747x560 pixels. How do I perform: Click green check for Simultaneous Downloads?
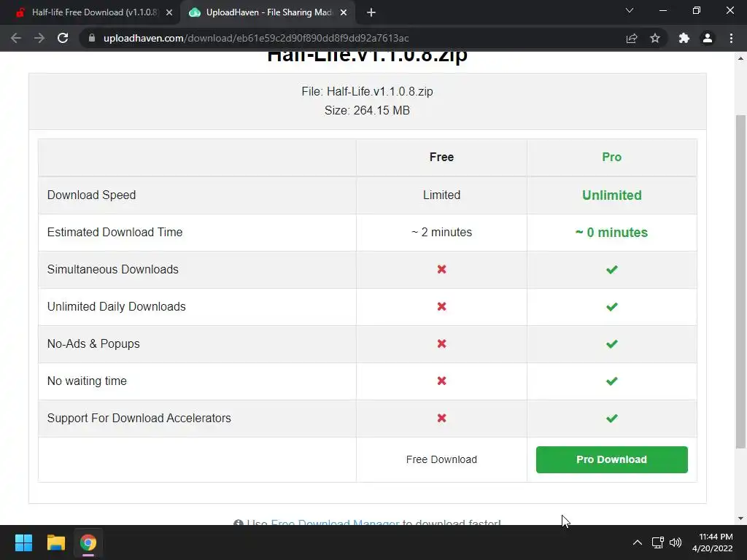612,270
